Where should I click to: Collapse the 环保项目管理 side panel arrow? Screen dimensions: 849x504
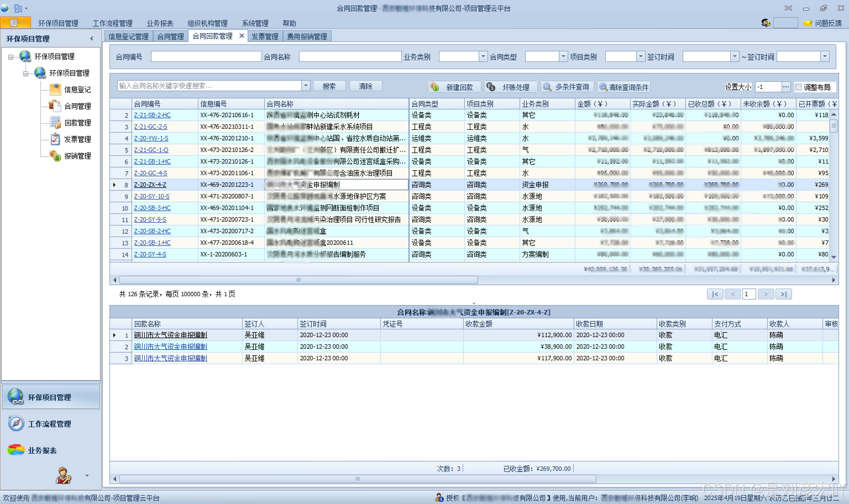92,39
